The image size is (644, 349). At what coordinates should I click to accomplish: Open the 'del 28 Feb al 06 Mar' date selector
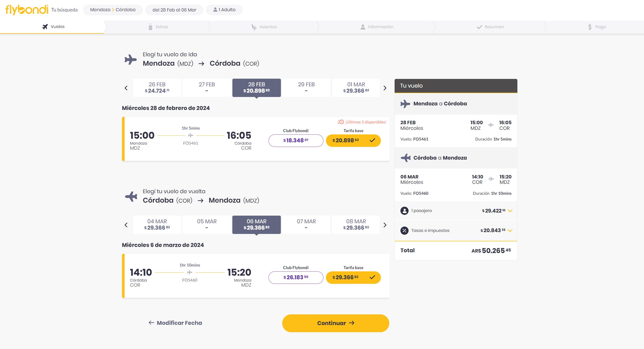[x=174, y=10]
